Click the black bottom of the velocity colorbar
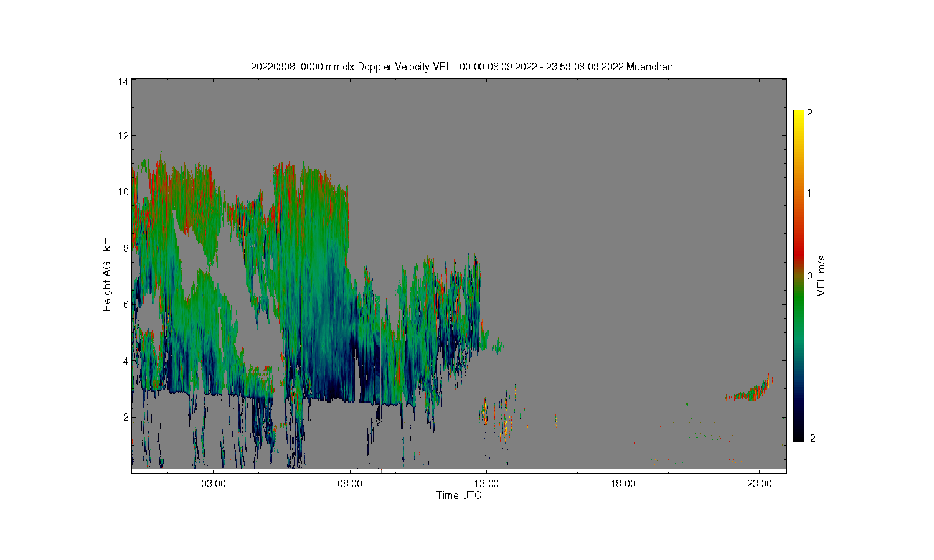Image resolution: width=934 pixels, height=560 pixels. click(799, 437)
